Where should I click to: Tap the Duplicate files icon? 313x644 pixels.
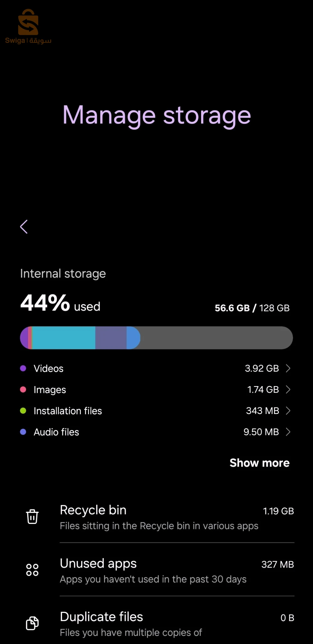(32, 623)
